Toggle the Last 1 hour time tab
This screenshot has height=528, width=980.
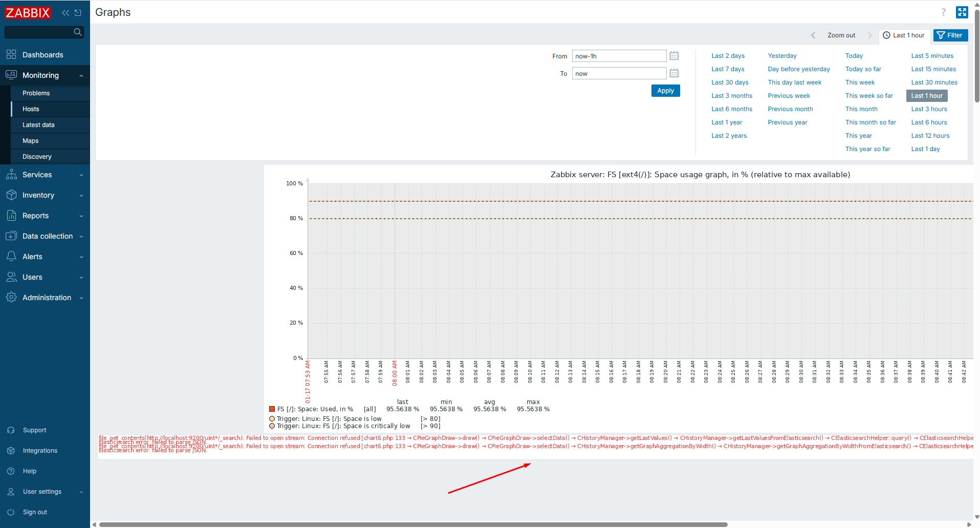pos(904,35)
